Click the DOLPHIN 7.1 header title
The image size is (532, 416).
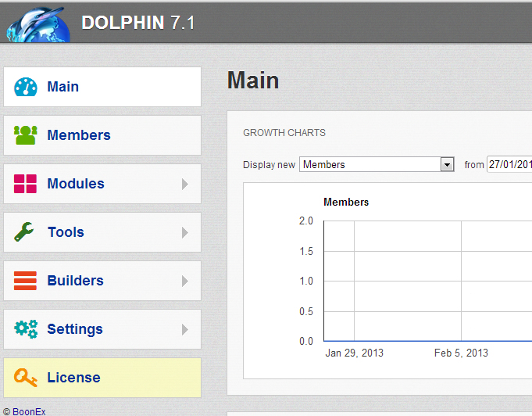[138, 23]
